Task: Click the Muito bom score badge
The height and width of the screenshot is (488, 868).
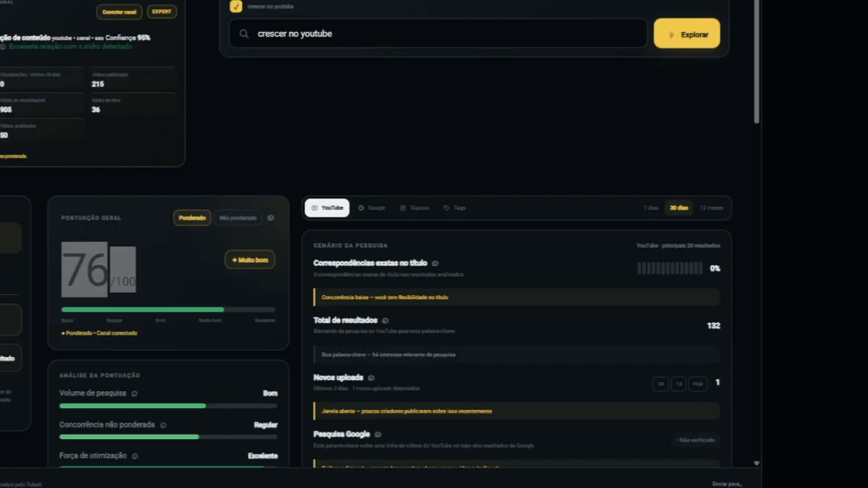Action: point(249,259)
